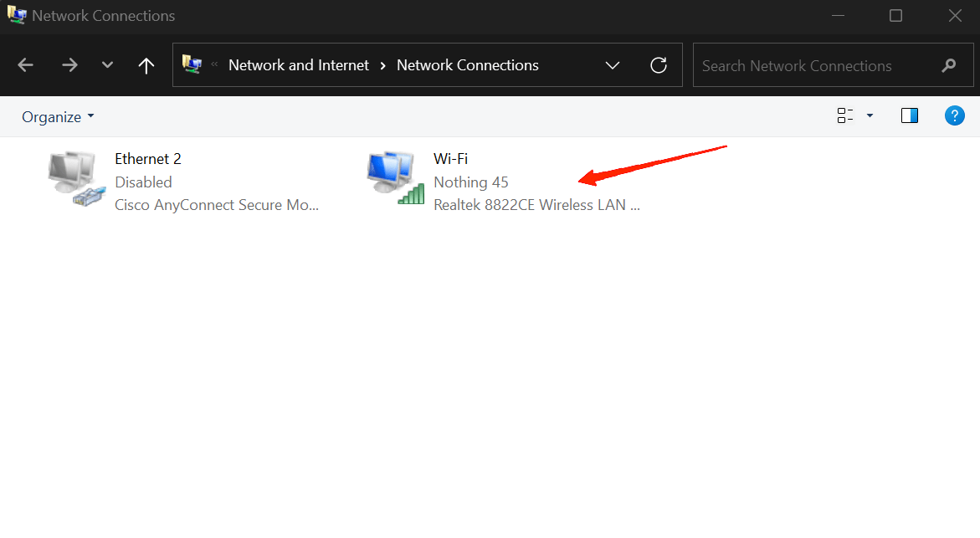Refresh the Network Connections view
The image size is (980, 538).
pyautogui.click(x=659, y=65)
